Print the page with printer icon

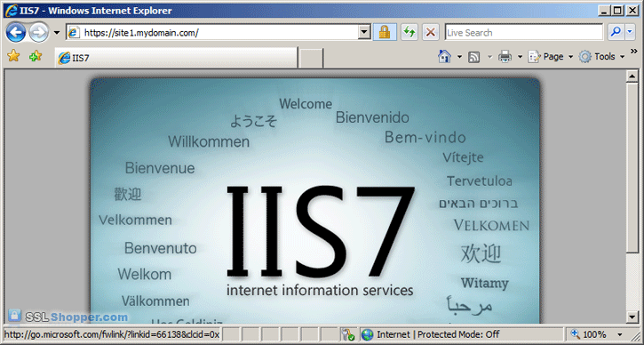tap(505, 57)
